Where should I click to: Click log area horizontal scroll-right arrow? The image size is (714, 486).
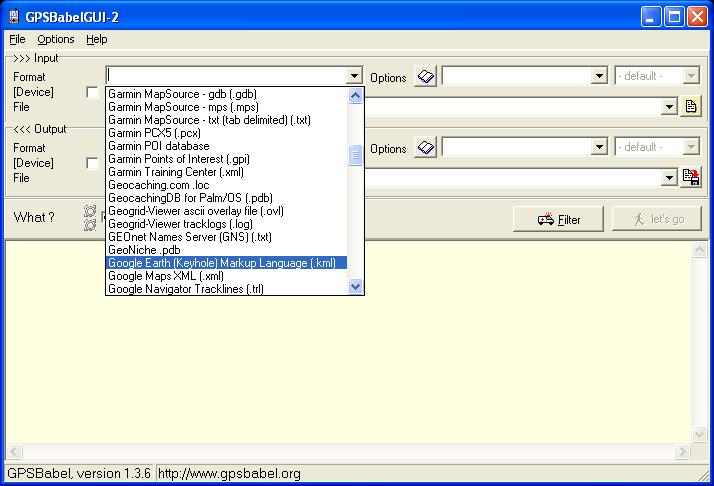(x=682, y=452)
